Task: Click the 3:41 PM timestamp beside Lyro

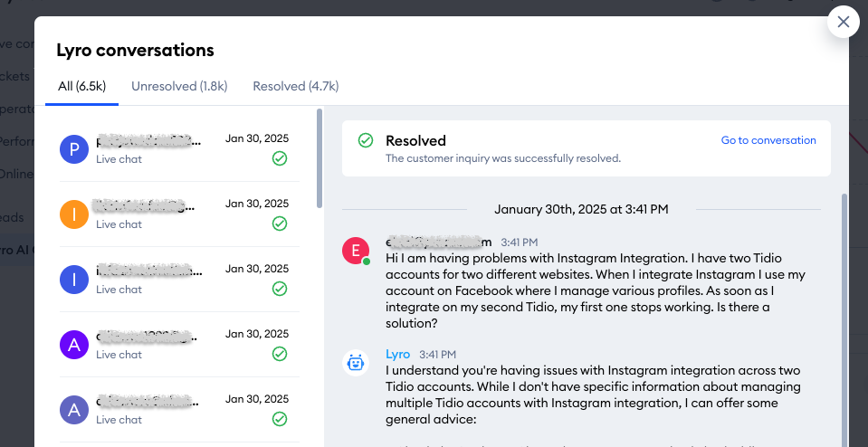Action: [438, 355]
